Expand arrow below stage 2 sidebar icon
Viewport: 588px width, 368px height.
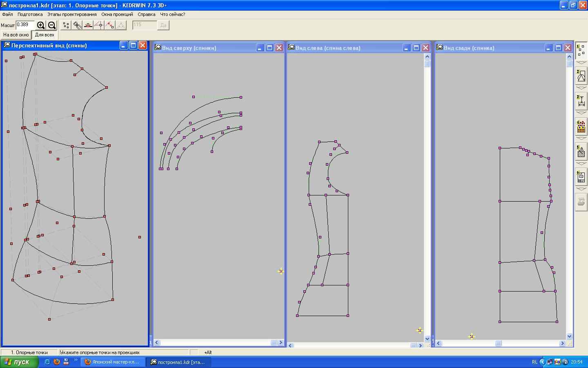click(581, 88)
